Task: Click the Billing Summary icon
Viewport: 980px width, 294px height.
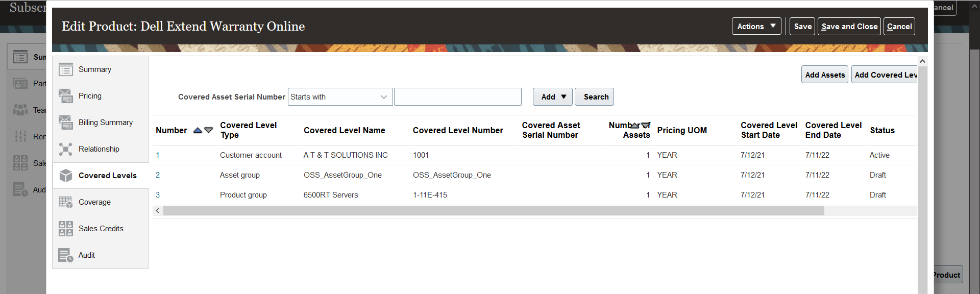Action: 66,122
